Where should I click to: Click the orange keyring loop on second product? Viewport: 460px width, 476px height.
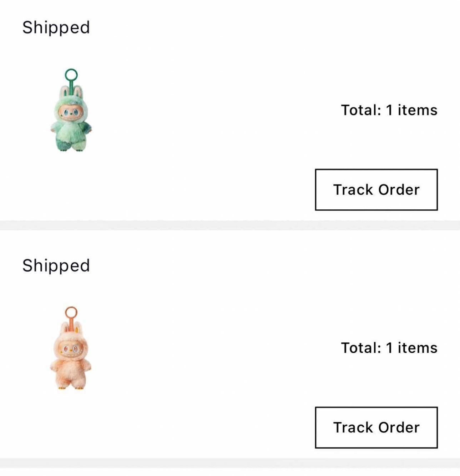point(71,312)
